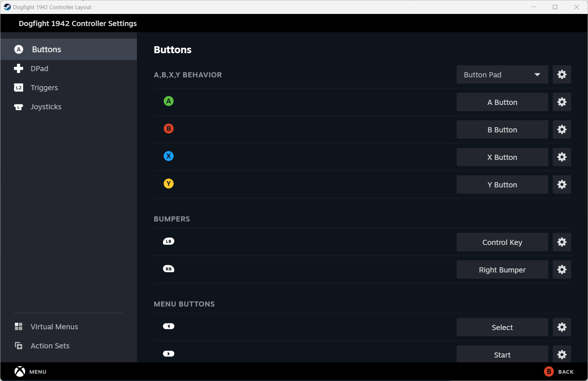The width and height of the screenshot is (588, 381).
Task: Close the Controller Layout window
Action: pos(577,7)
